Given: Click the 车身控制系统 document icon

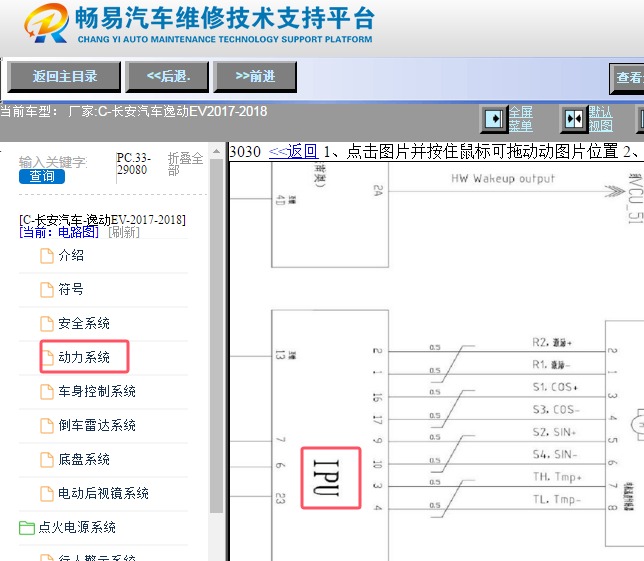Looking at the screenshot, I should [x=47, y=392].
